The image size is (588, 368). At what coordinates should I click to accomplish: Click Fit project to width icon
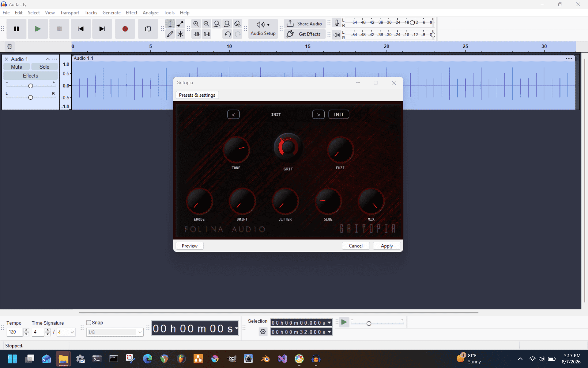click(227, 24)
